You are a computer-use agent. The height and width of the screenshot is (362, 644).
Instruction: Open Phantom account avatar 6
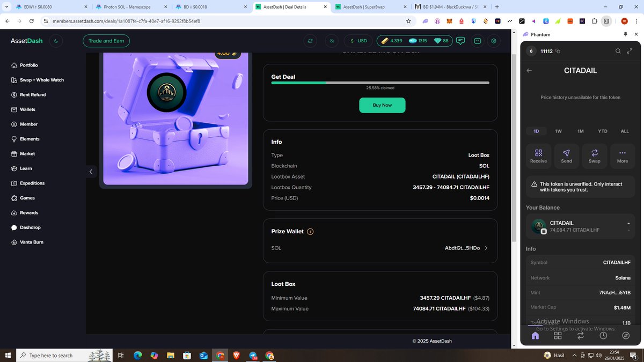531,51
